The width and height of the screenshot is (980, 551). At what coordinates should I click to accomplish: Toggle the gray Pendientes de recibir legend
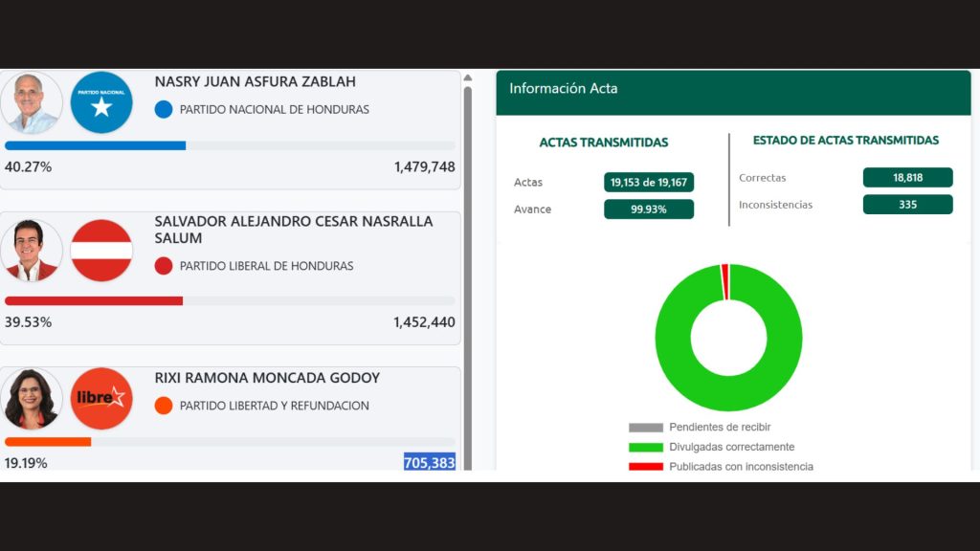pyautogui.click(x=646, y=428)
